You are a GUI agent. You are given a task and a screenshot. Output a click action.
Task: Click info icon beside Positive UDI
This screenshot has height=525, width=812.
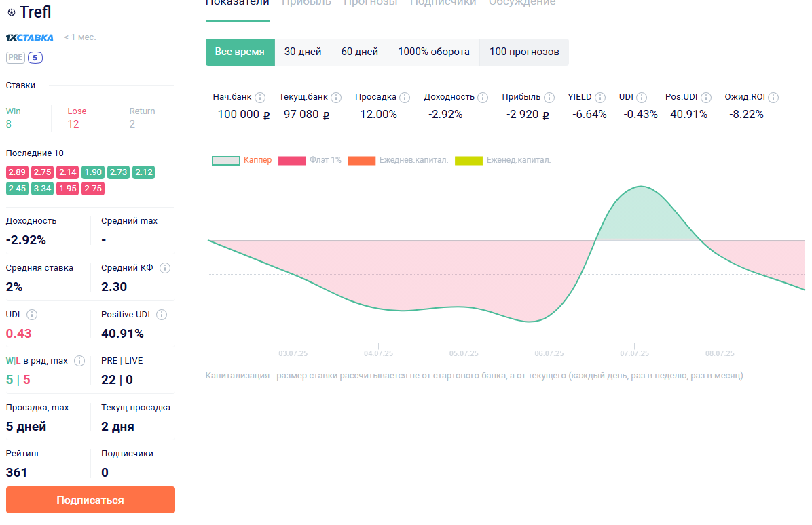click(x=162, y=315)
